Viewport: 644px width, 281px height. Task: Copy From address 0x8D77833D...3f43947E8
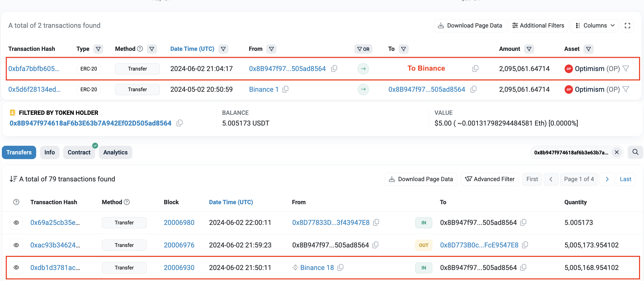tap(376, 222)
